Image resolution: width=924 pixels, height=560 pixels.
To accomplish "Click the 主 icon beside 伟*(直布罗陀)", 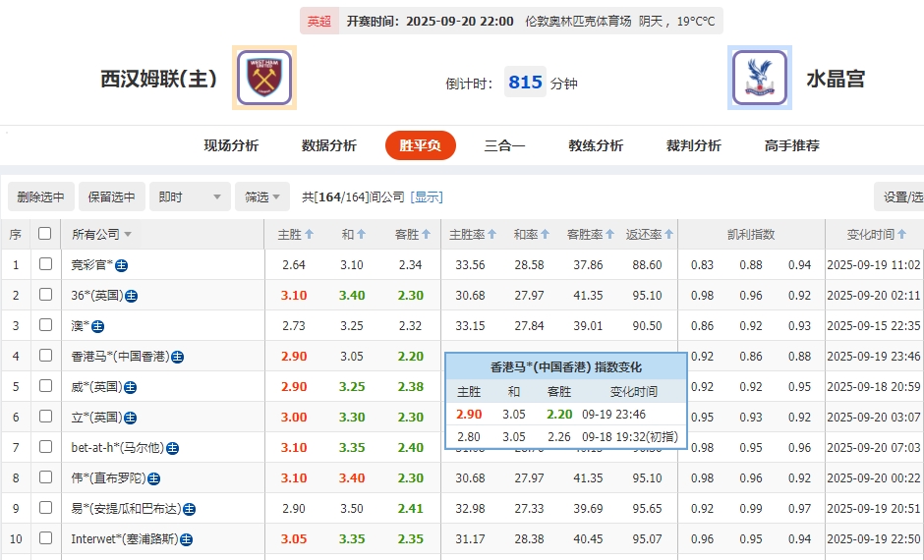I will [x=153, y=478].
